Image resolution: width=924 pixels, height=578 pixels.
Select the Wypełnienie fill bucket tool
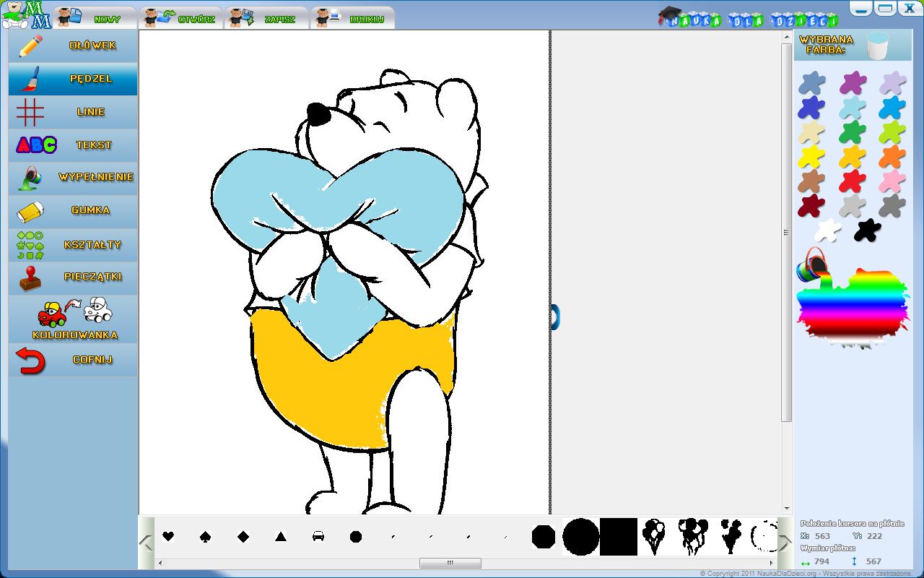[x=72, y=178]
